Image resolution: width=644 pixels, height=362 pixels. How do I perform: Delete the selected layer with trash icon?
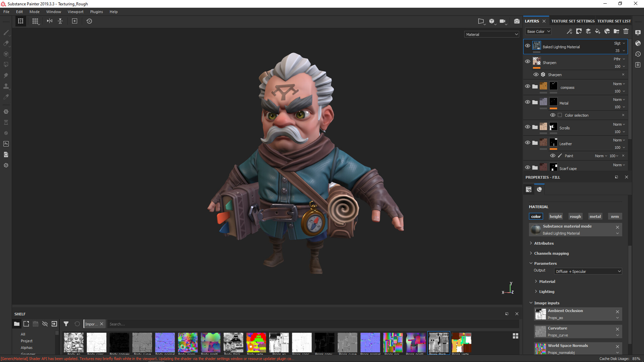[x=626, y=31]
